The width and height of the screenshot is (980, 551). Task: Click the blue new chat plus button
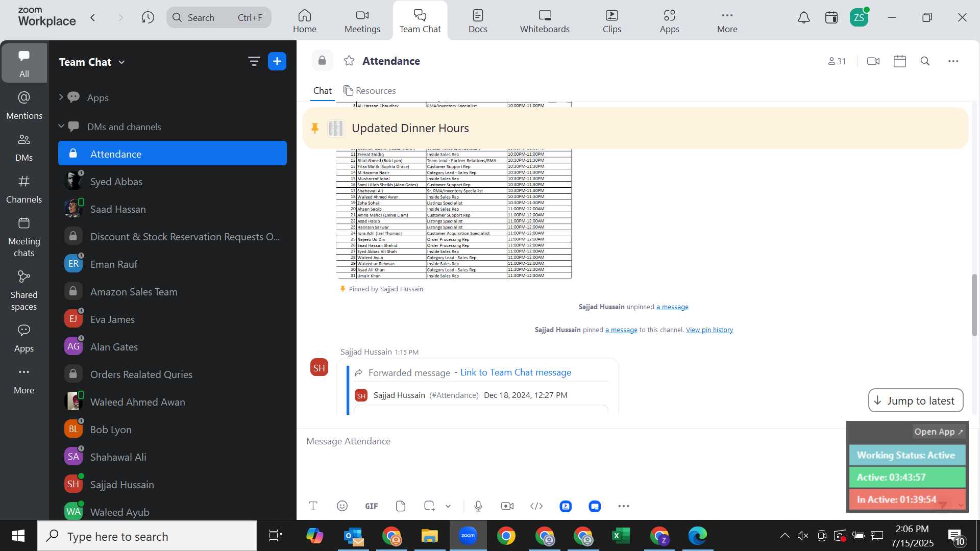tap(277, 62)
